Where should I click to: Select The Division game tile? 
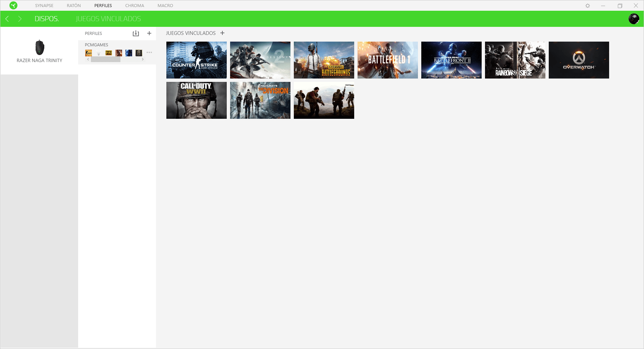point(260,100)
